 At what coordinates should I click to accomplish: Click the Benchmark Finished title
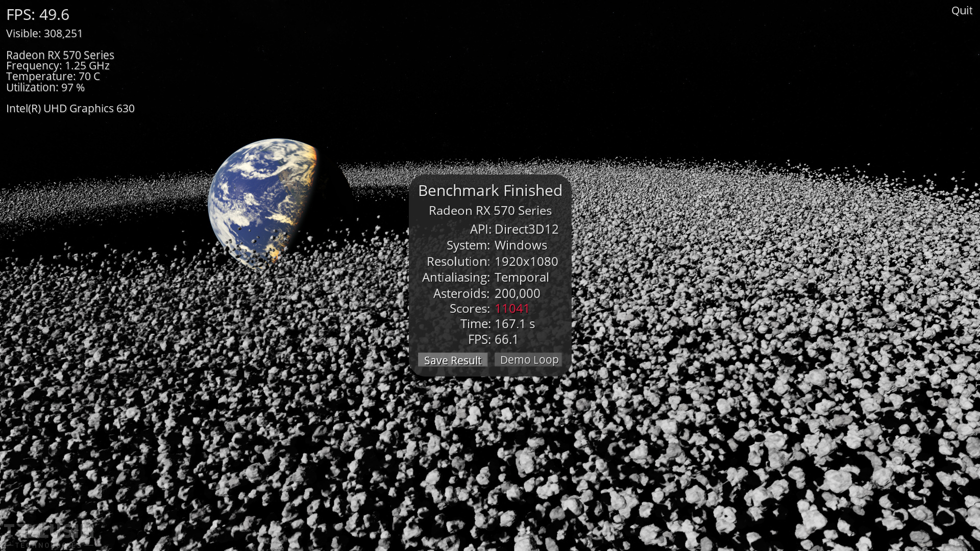pos(490,190)
